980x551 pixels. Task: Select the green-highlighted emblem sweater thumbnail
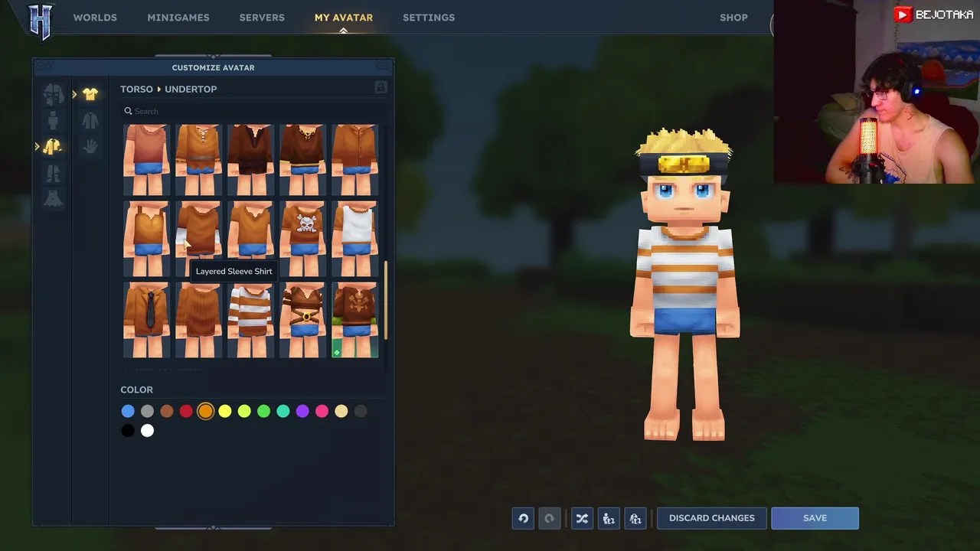coord(355,320)
